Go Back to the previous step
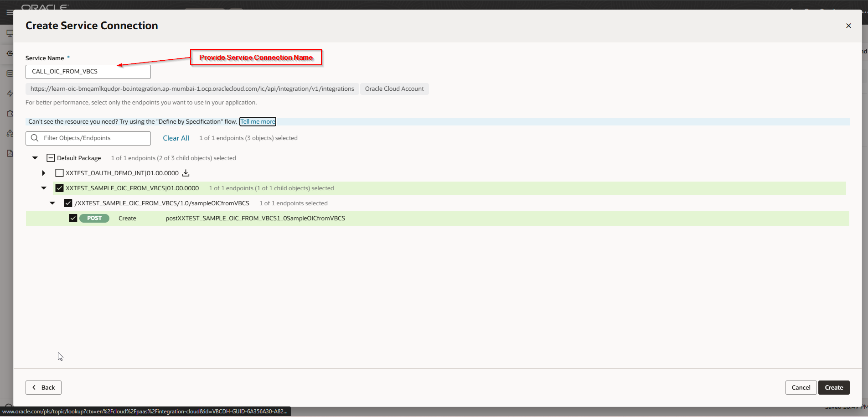868x417 pixels. (x=43, y=387)
